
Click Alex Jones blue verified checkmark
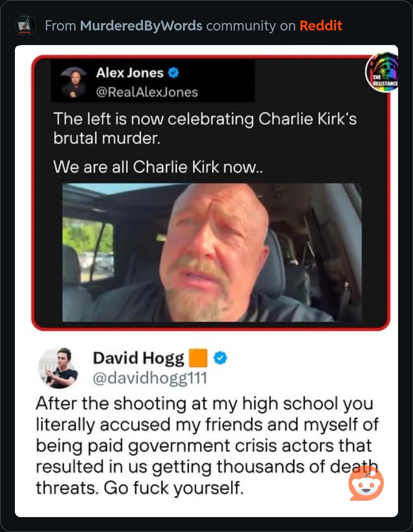173,73
